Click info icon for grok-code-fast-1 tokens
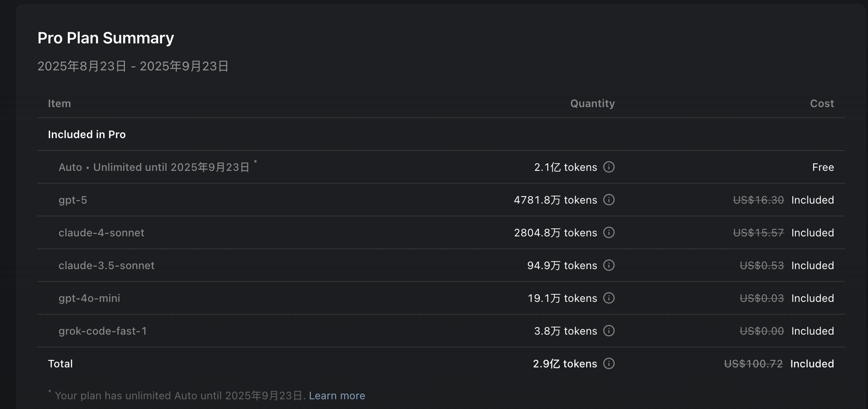Viewport: 868px width, 409px height. click(x=609, y=331)
